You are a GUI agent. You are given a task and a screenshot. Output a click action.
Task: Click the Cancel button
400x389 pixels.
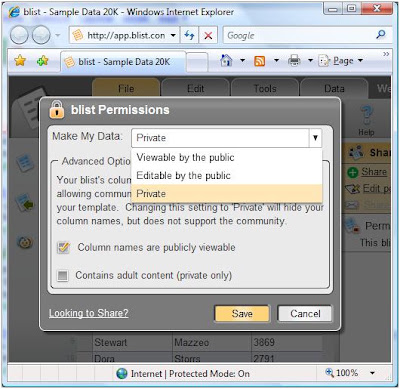tap(305, 314)
